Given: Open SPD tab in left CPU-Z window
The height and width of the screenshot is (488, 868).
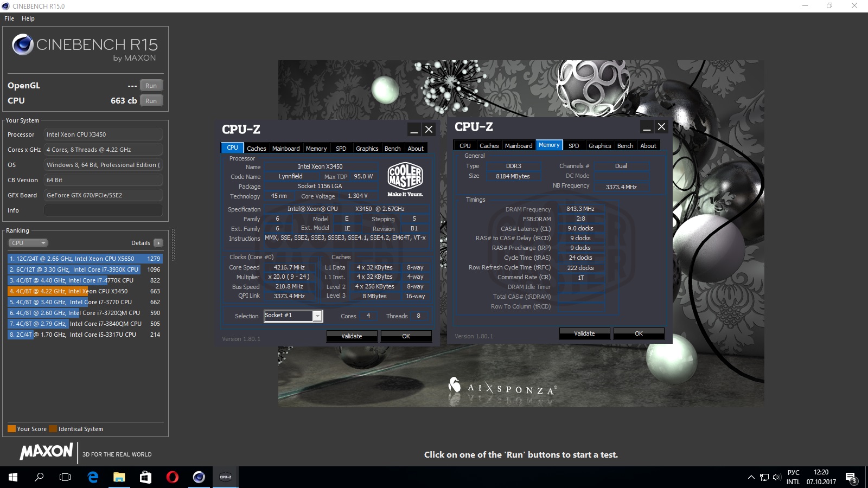Looking at the screenshot, I should 341,149.
